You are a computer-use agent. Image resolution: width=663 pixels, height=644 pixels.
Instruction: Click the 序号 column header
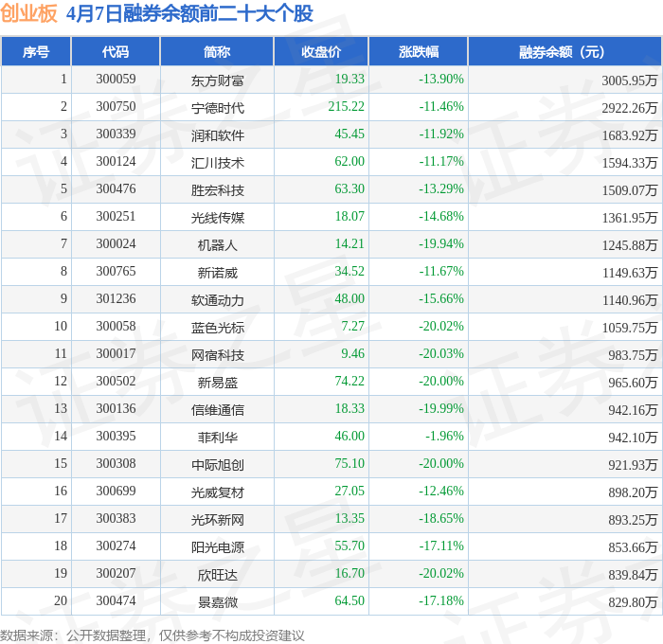(x=36, y=52)
